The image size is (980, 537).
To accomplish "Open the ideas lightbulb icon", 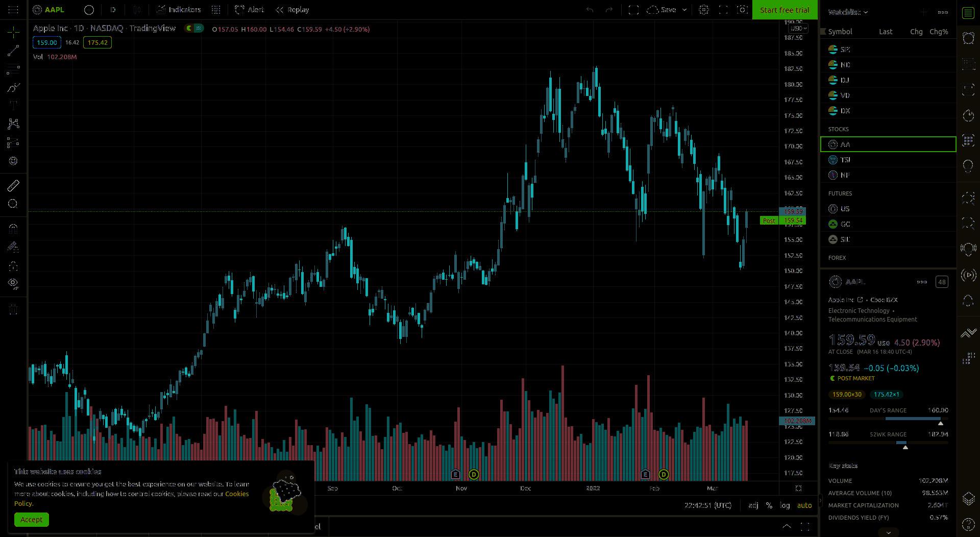I will [968, 166].
